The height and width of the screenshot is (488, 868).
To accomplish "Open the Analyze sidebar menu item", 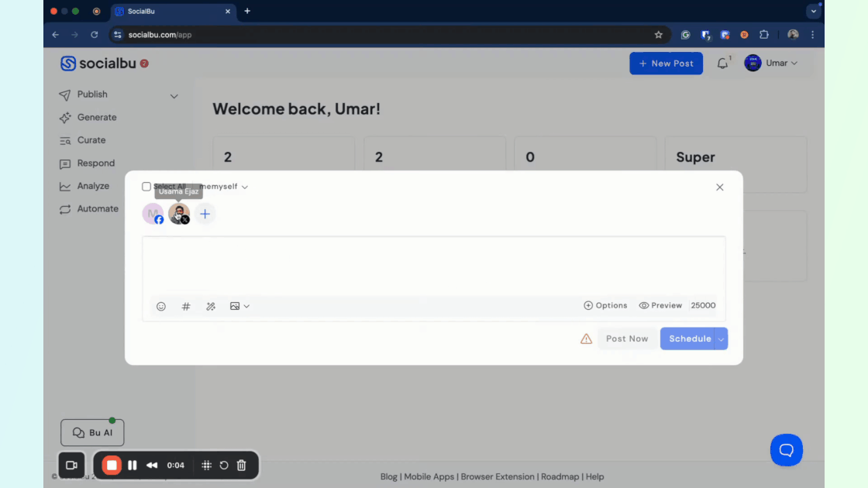I will [x=93, y=186].
